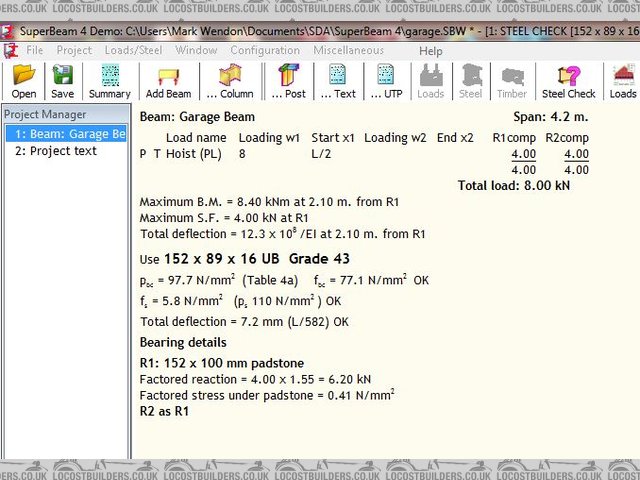Screen dimensions: 640x480
Task: Run Steel Check from toolbar
Action: (x=568, y=80)
